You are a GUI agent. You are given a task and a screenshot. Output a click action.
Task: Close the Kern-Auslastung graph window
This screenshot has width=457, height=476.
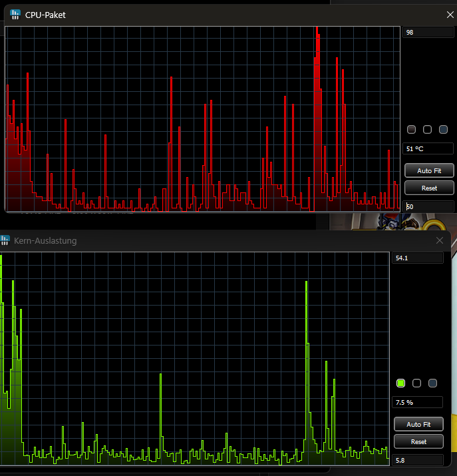coord(440,240)
